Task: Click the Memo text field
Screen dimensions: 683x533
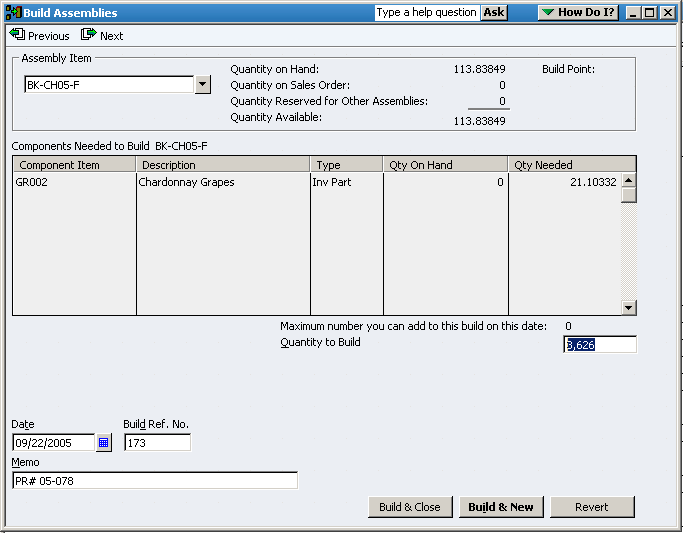Action: (x=155, y=481)
